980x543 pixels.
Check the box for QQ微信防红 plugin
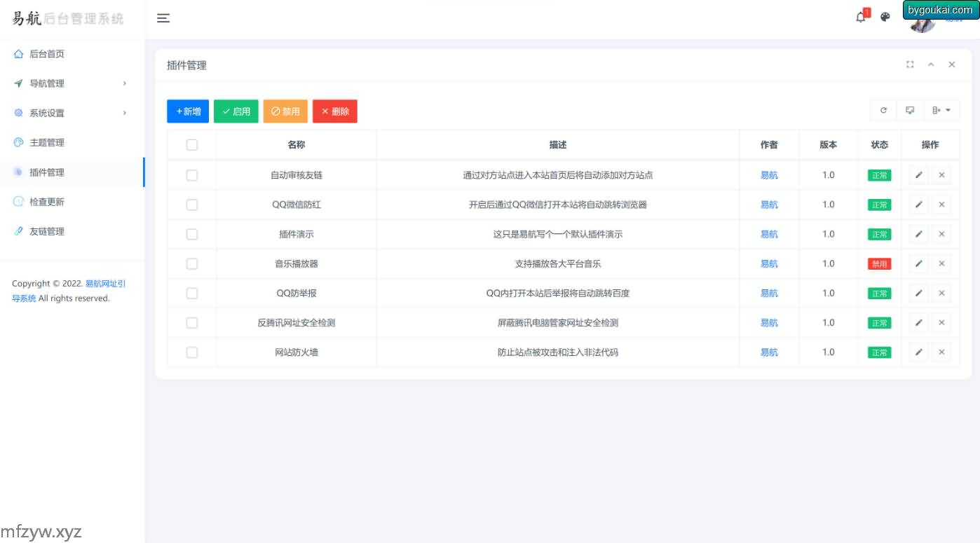(192, 205)
